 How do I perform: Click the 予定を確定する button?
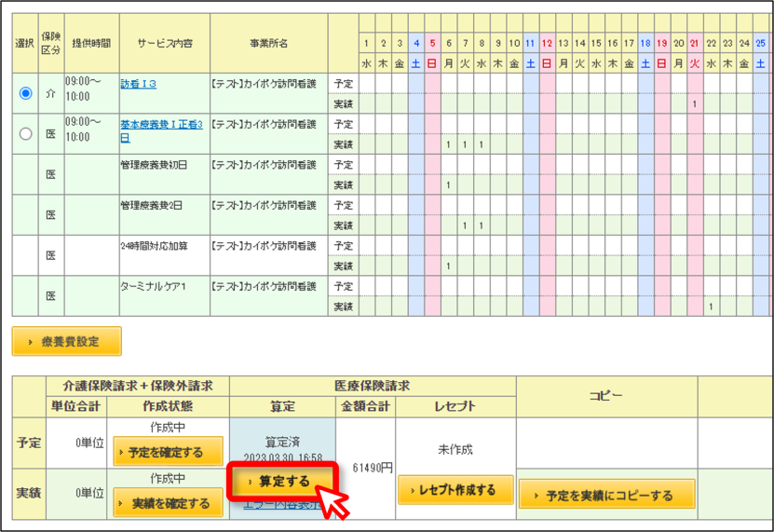(168, 452)
